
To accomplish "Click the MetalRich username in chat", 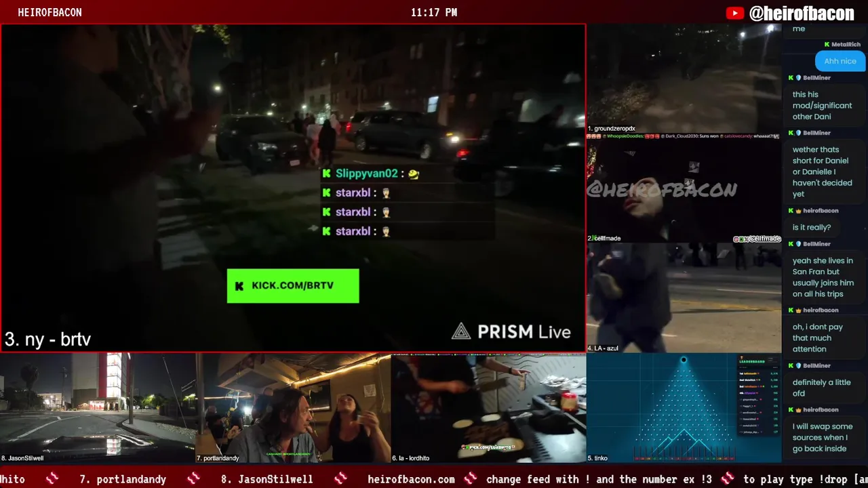I will pos(846,45).
